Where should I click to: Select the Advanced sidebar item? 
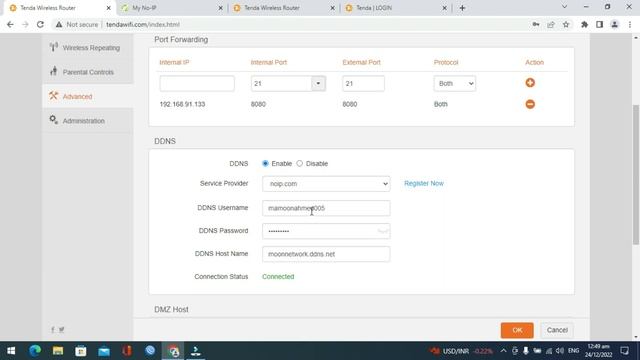click(87, 96)
